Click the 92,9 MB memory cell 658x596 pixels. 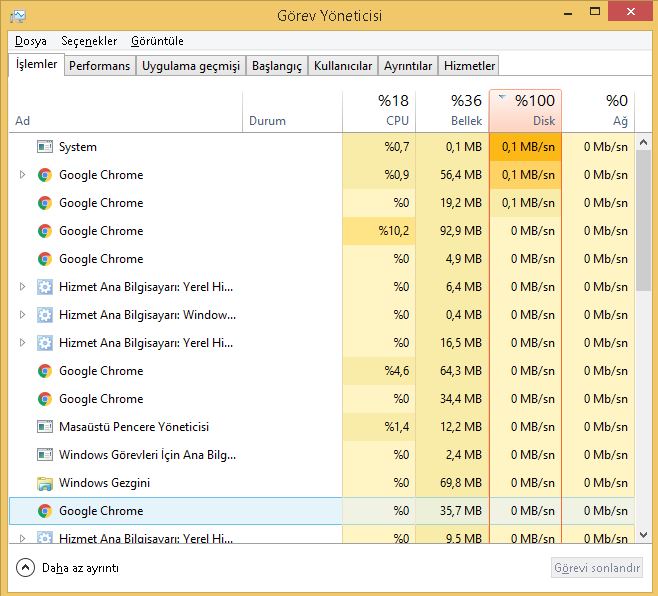click(452, 231)
